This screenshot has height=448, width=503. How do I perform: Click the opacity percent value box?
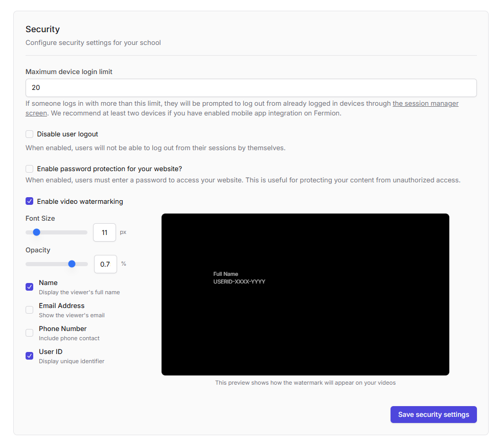click(x=105, y=264)
